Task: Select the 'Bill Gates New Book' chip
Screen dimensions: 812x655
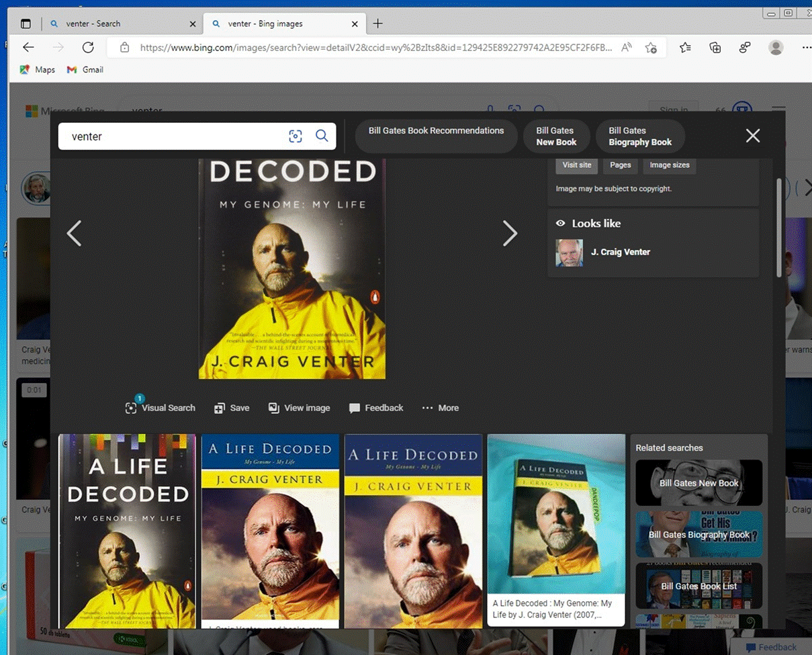Action: coord(556,136)
